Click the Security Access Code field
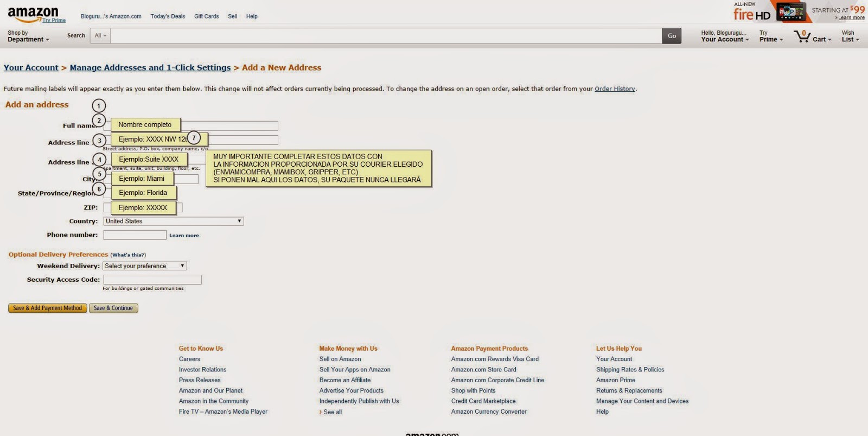 coord(152,280)
